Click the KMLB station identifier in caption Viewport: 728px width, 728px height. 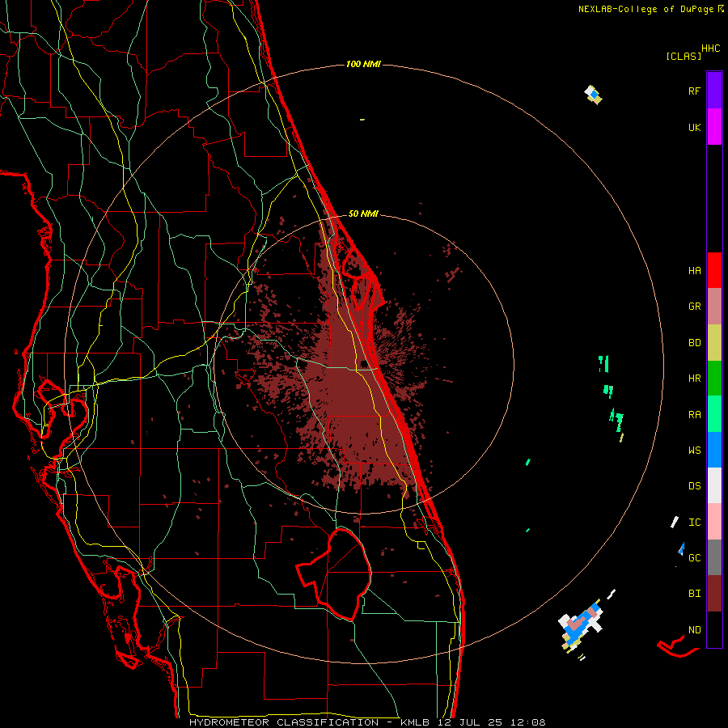(x=413, y=722)
